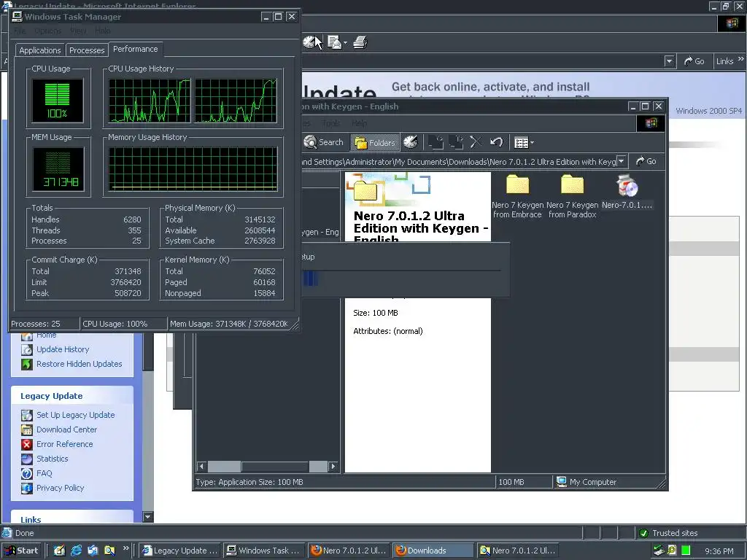Select the Nero 7 Keygen from Embrace folder
The image size is (747, 560).
click(x=517, y=196)
